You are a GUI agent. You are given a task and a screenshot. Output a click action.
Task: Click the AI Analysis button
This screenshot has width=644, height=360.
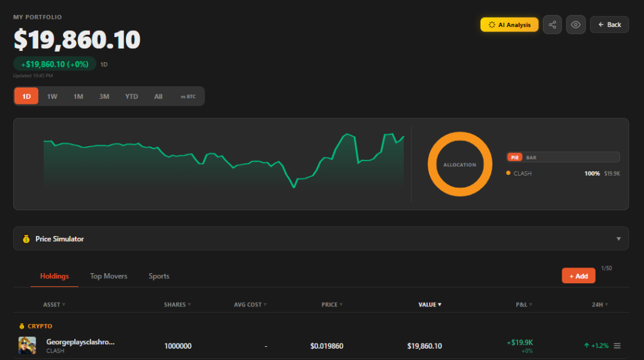coord(509,25)
